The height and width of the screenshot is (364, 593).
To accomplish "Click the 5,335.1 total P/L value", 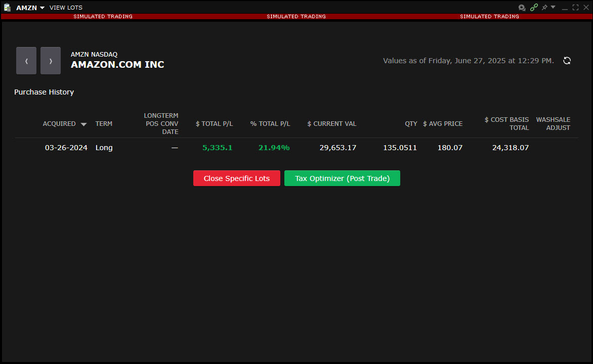I will click(218, 148).
